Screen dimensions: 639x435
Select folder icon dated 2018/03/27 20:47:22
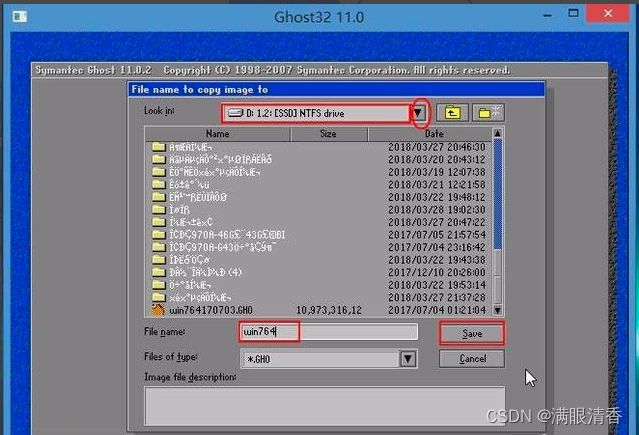(x=159, y=222)
